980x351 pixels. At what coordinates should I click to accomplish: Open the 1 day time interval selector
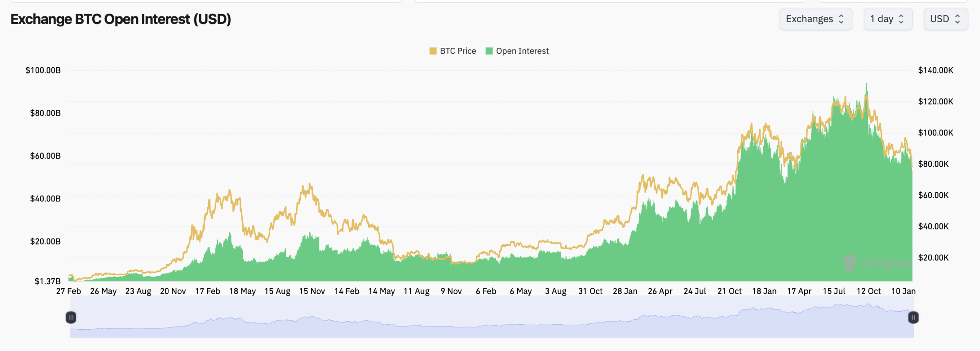[888, 19]
